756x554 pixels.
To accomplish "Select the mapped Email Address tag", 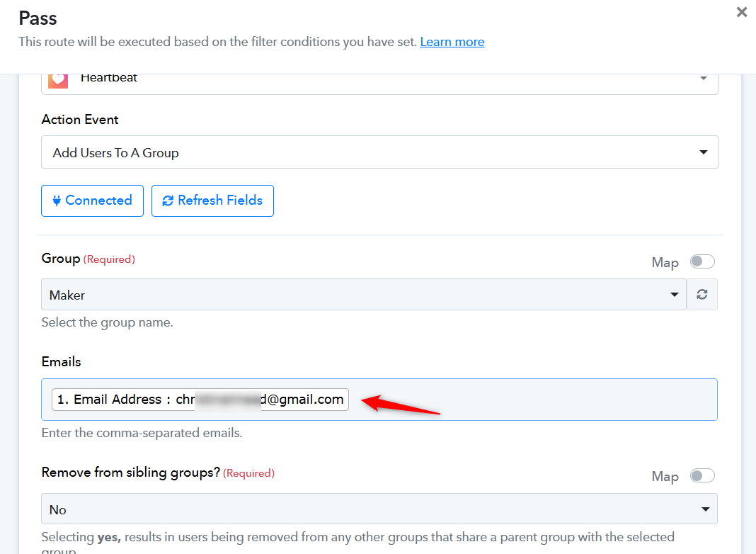I will [x=200, y=400].
